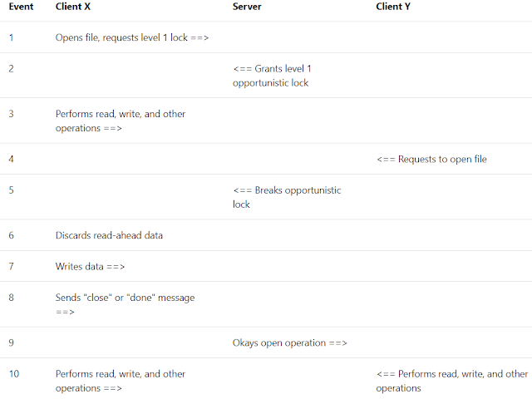Screen dimensions: 532x399
Task: Click event number 9 in the Event column
Action: (12, 342)
